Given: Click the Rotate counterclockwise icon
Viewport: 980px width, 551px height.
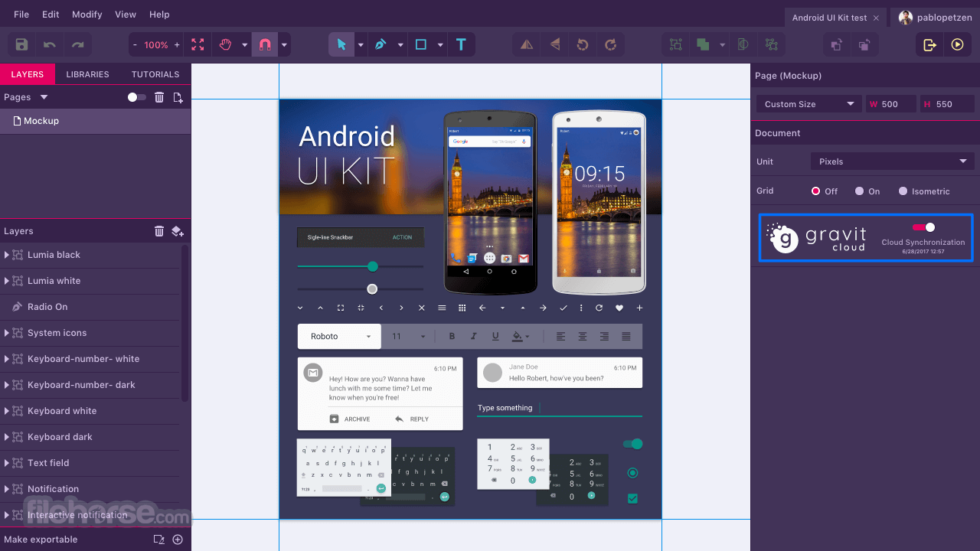Looking at the screenshot, I should click(x=583, y=45).
